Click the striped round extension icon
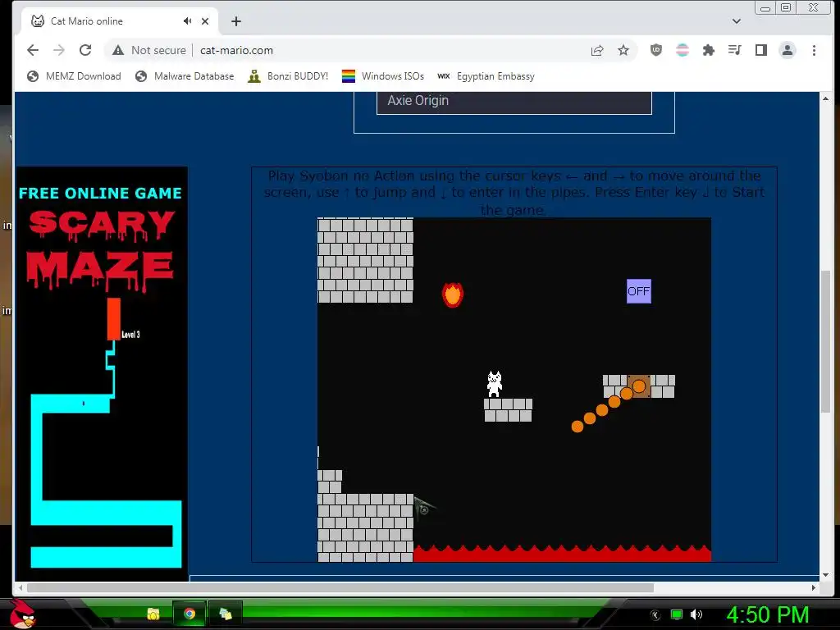This screenshot has height=630, width=840. [x=682, y=50]
